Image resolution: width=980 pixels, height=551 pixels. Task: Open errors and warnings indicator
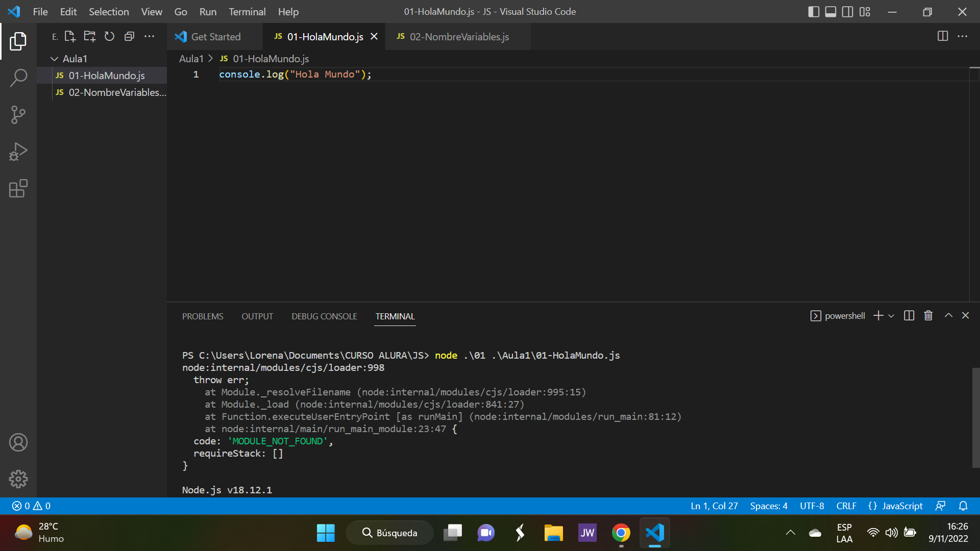coord(31,506)
